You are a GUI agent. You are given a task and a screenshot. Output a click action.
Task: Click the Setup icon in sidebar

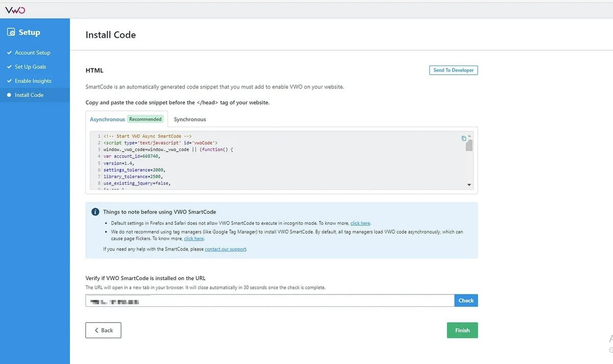(x=11, y=32)
